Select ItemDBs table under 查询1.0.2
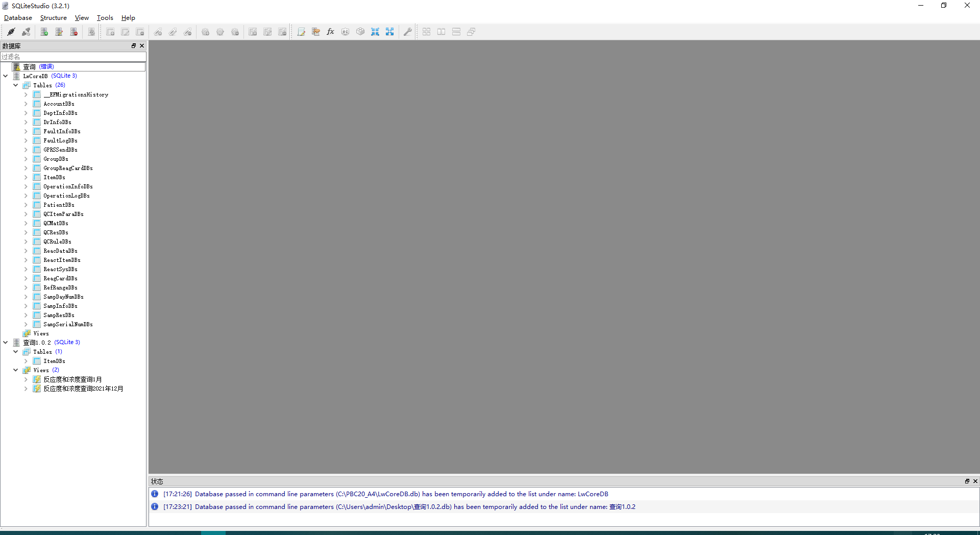 [54, 361]
